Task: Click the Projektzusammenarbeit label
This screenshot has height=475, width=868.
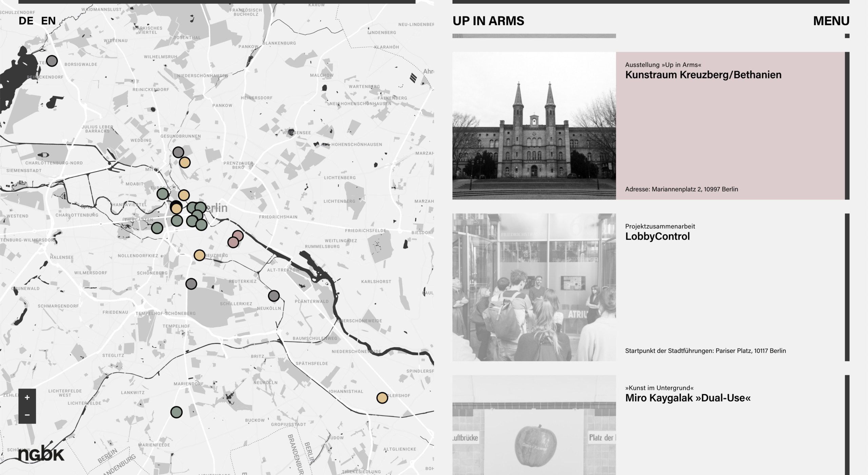Action: 660,226
